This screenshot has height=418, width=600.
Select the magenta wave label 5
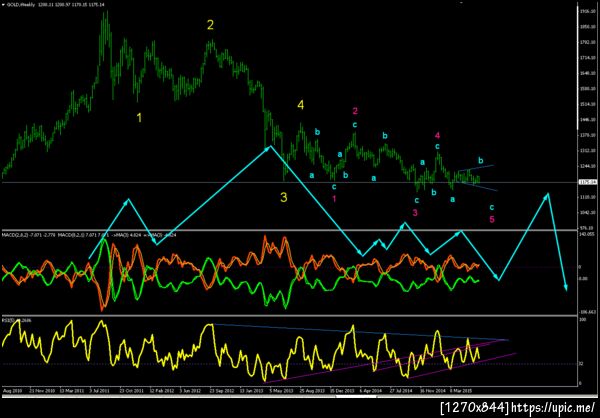coord(492,219)
